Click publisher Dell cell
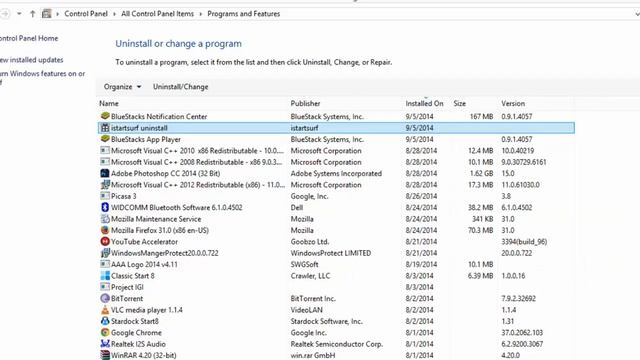The width and height of the screenshot is (640, 360). point(297,207)
